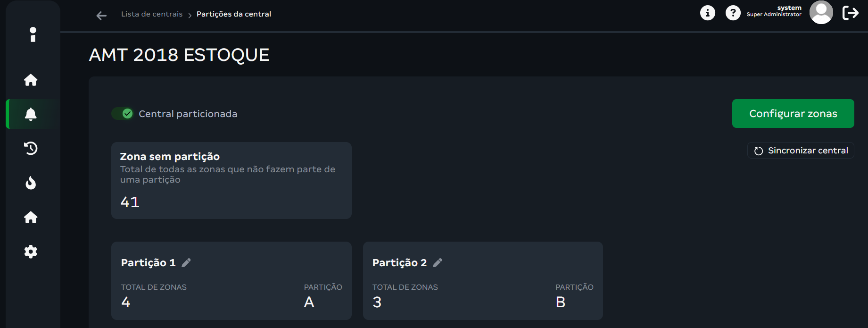
Task: Go to Lista de centrais breadcrumb
Action: 151,14
